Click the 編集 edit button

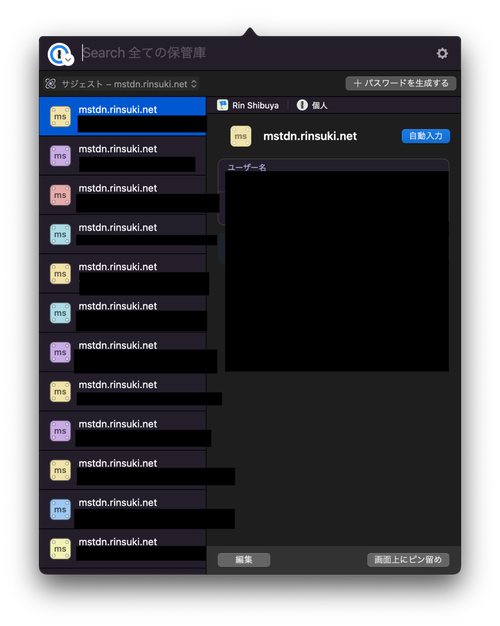tap(244, 559)
